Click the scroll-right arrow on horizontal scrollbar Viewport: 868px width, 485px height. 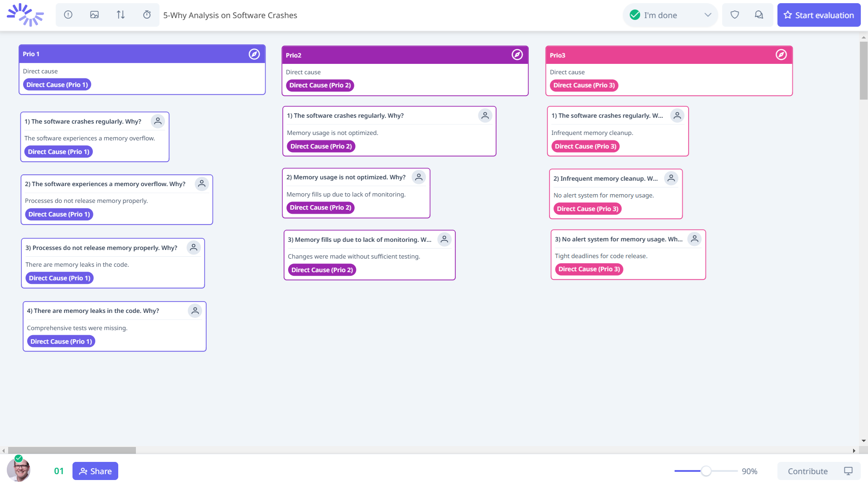click(x=854, y=451)
